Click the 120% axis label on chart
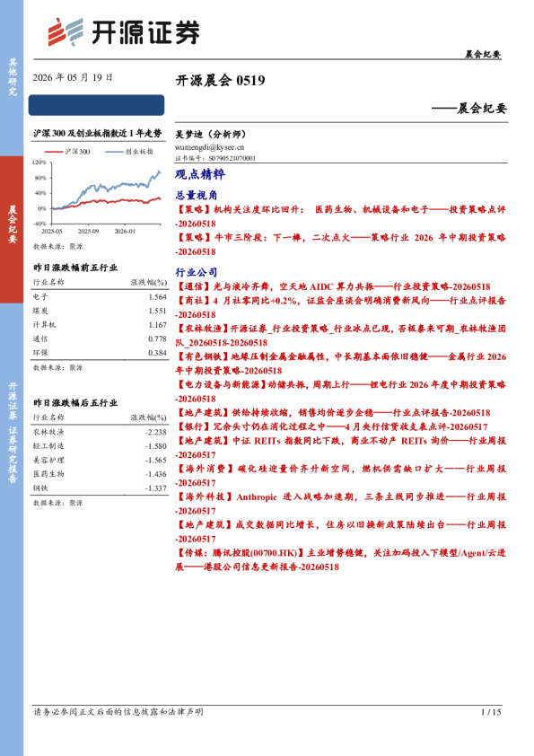534x756 pixels. click(39, 162)
